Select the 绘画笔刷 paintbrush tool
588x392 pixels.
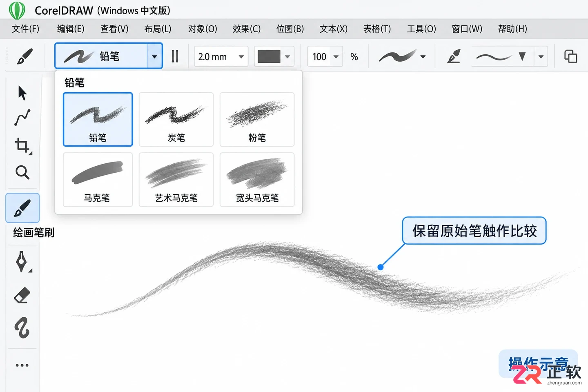pyautogui.click(x=22, y=208)
